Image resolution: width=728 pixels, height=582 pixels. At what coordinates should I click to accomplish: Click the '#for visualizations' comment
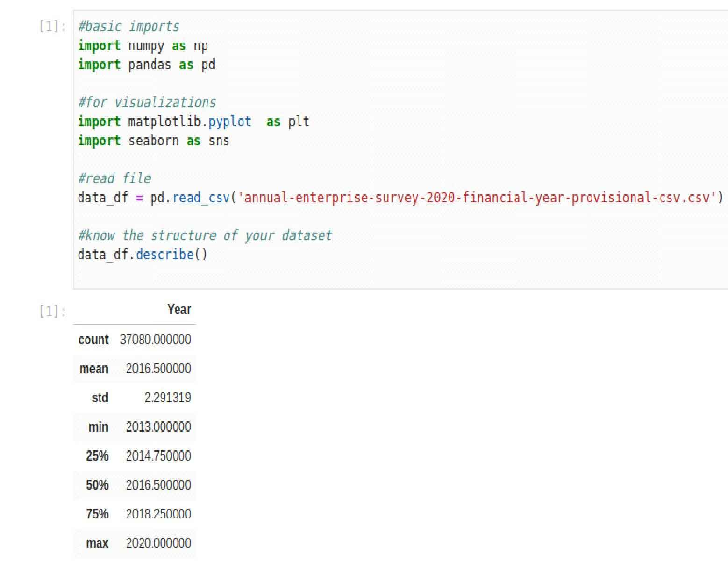click(x=147, y=102)
